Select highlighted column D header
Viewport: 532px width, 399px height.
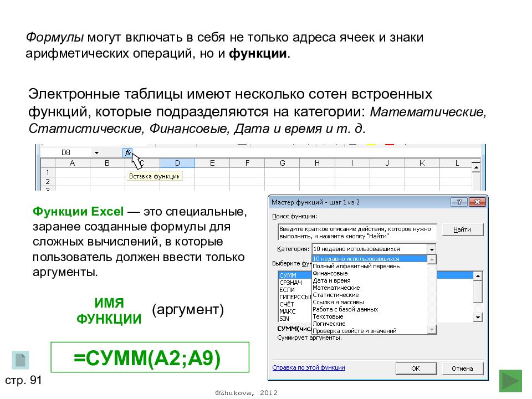177,163
